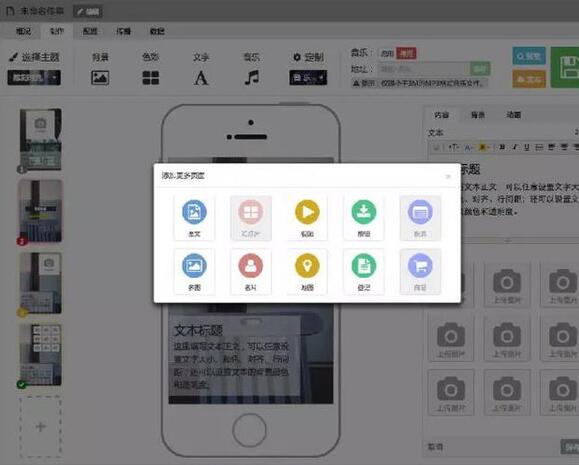This screenshot has width=579, height=465.
Task: Switch to the 动画 tab in right panel
Action: [x=514, y=115]
